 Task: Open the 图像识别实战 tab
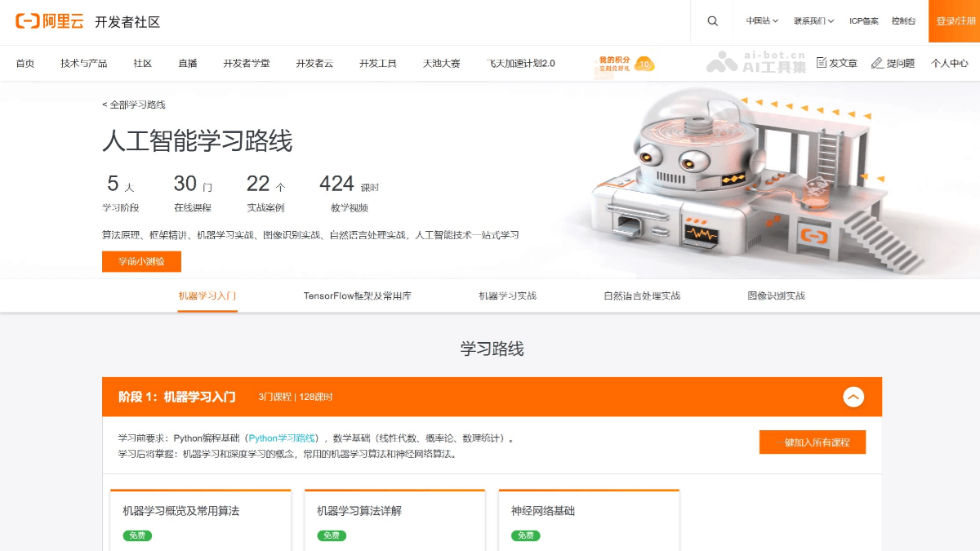click(x=774, y=295)
